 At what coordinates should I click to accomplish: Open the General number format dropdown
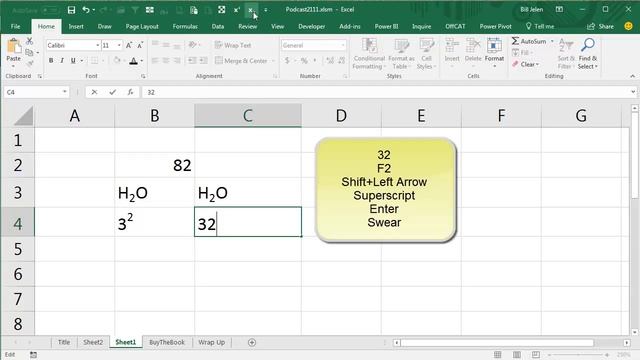click(x=343, y=45)
